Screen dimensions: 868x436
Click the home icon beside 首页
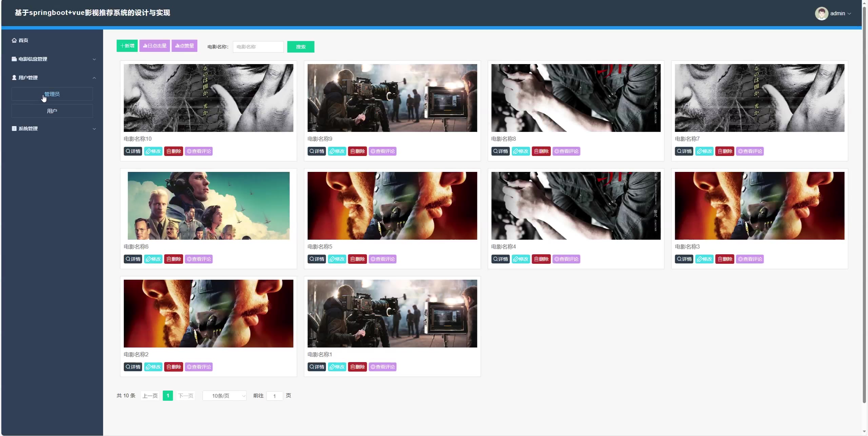14,40
